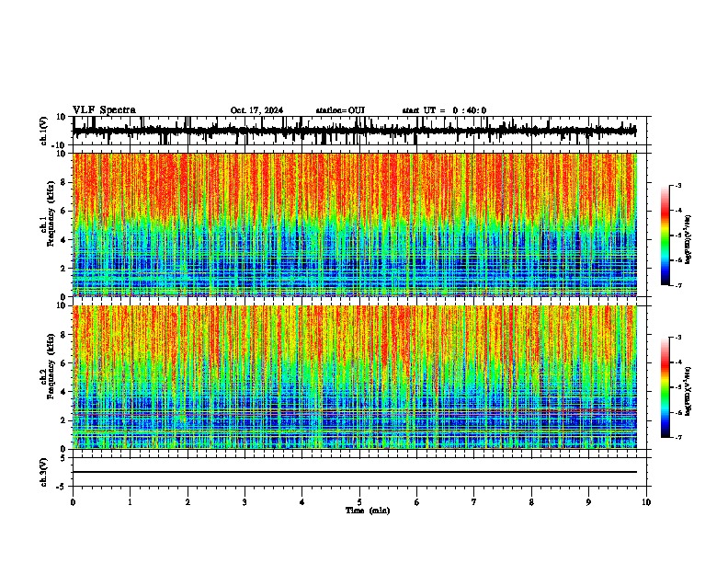
Task: Click the time axis end label "10"
Action: pos(646,502)
